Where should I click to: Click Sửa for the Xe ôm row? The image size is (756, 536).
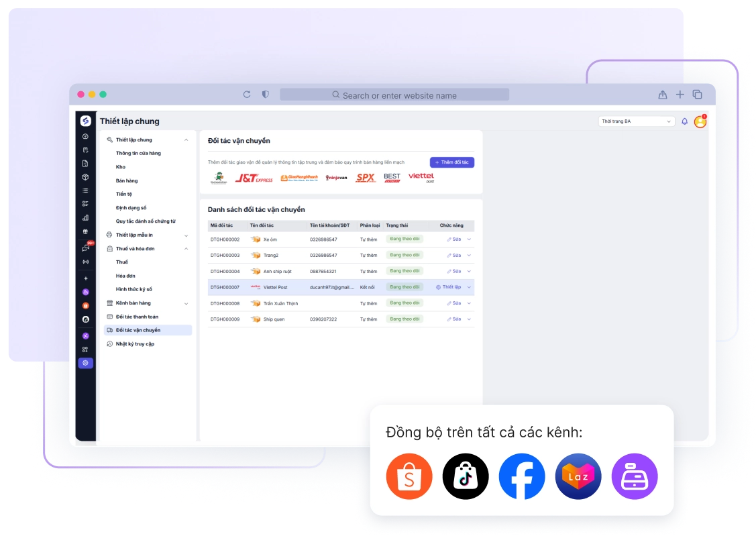pyautogui.click(x=454, y=239)
